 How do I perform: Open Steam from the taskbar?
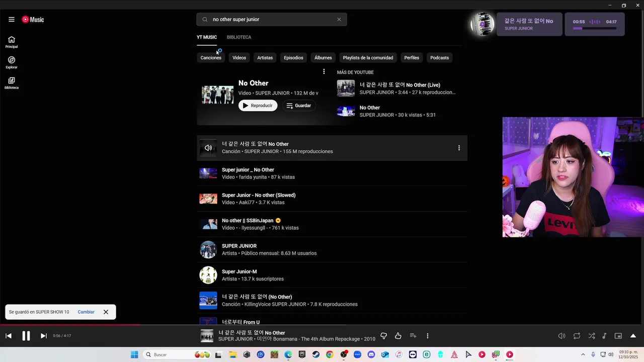(x=315, y=355)
